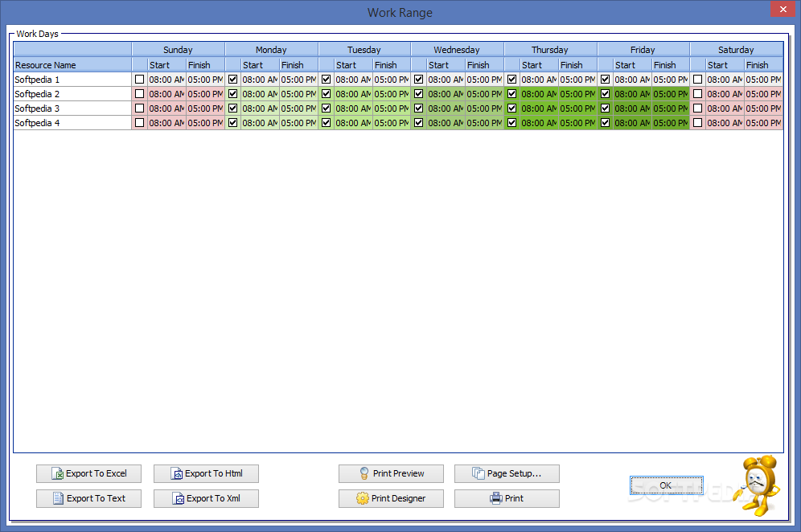
Task: Edit Sunday start time for Softpedia 2
Action: pyautogui.click(x=167, y=94)
